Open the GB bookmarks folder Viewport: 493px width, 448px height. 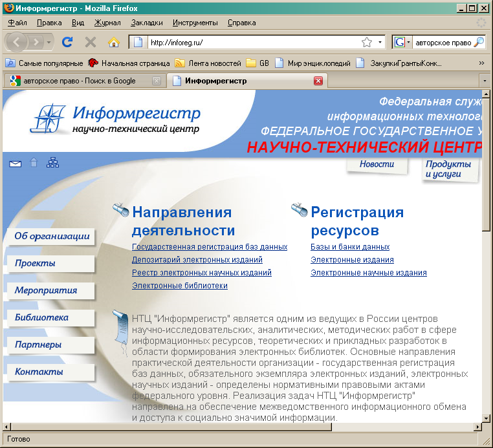coord(257,63)
